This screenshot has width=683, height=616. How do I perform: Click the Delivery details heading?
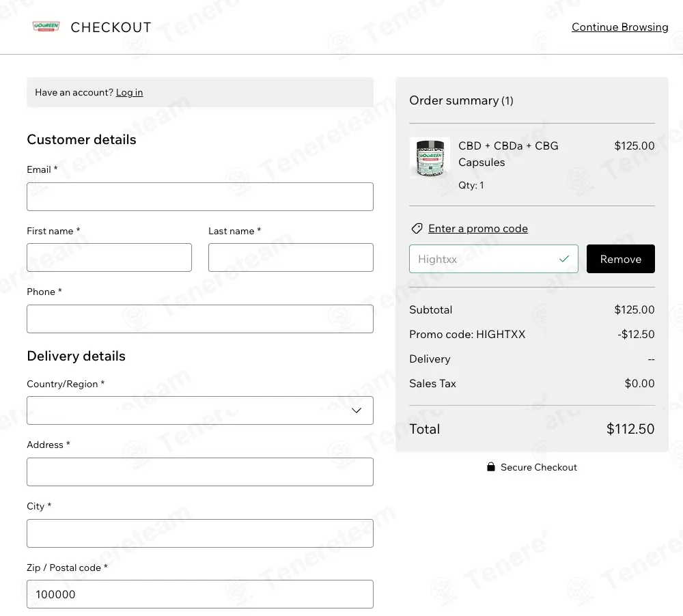[76, 356]
